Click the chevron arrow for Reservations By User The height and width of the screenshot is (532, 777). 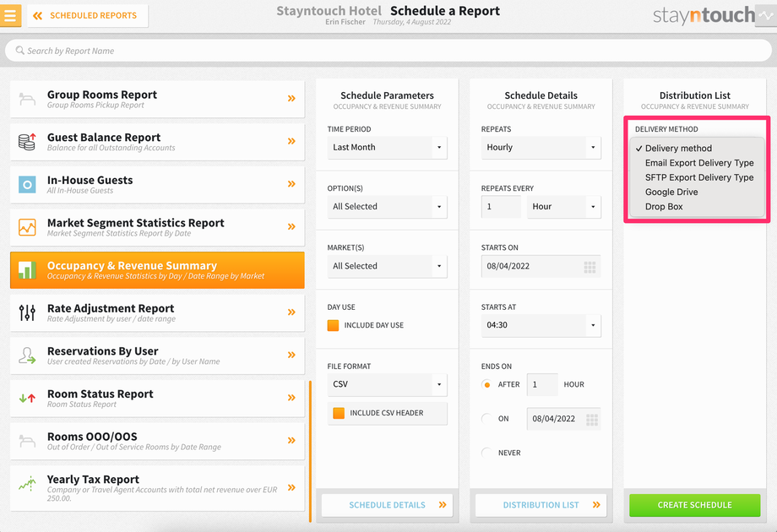[x=291, y=355]
